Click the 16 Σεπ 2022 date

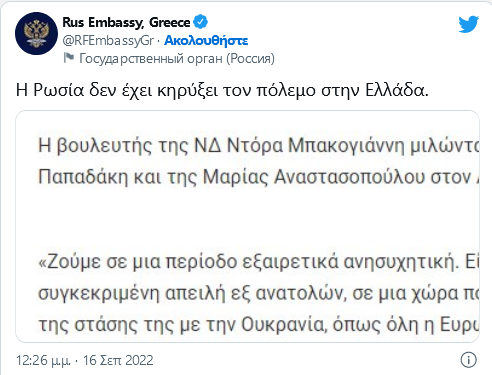point(118,360)
